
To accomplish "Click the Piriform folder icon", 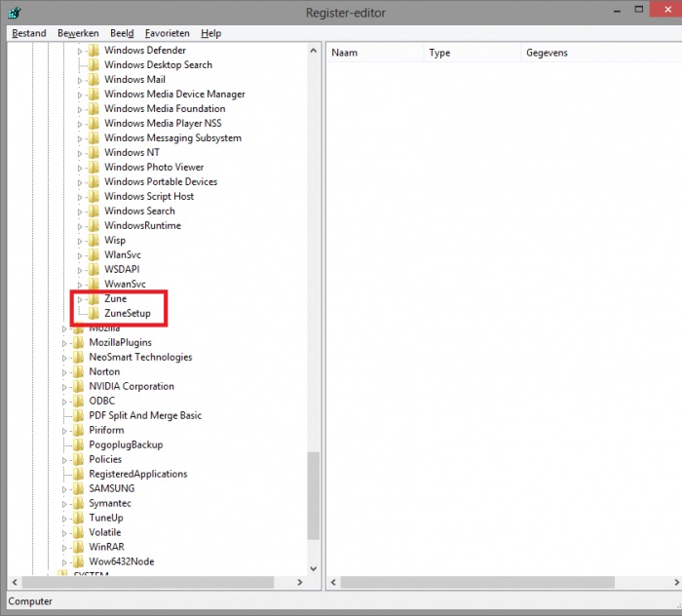I will pos(78,430).
